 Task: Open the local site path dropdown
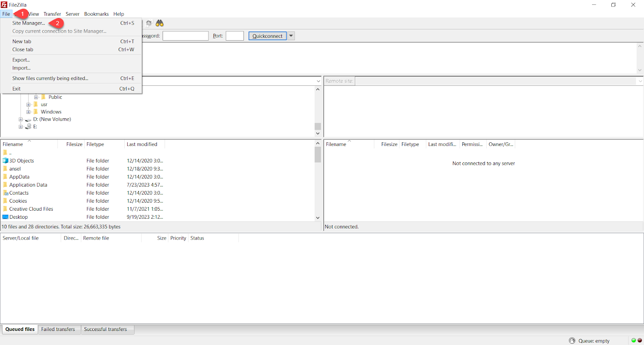coord(318,81)
